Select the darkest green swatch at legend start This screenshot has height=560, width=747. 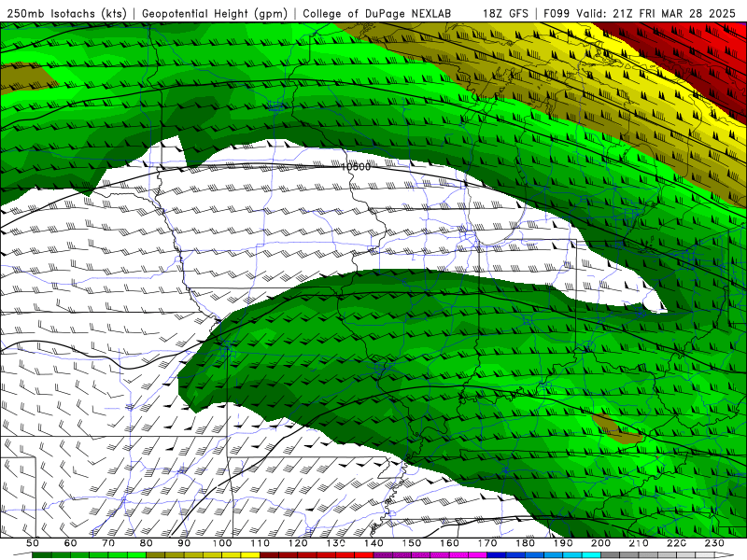point(42,554)
